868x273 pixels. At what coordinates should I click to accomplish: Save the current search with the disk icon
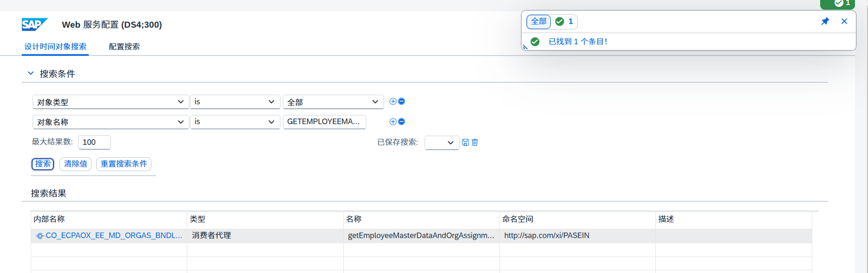coord(465,142)
